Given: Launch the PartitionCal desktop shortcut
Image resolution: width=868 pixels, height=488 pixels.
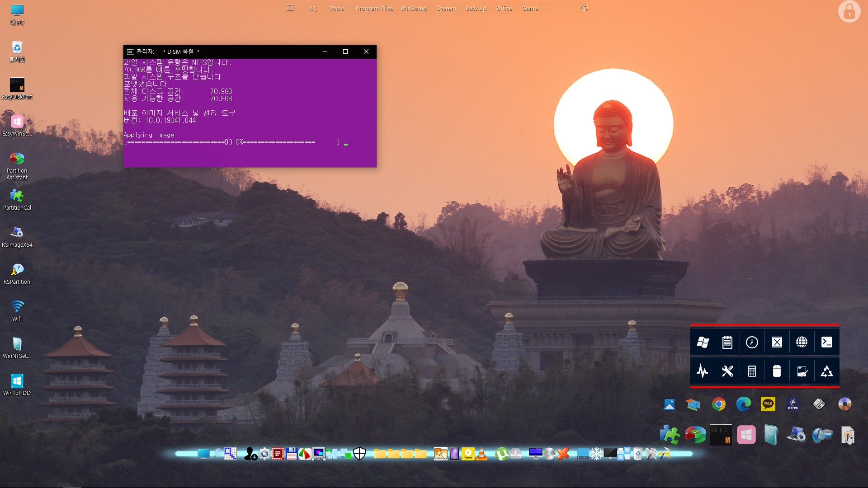Looking at the screenshot, I should (x=17, y=200).
